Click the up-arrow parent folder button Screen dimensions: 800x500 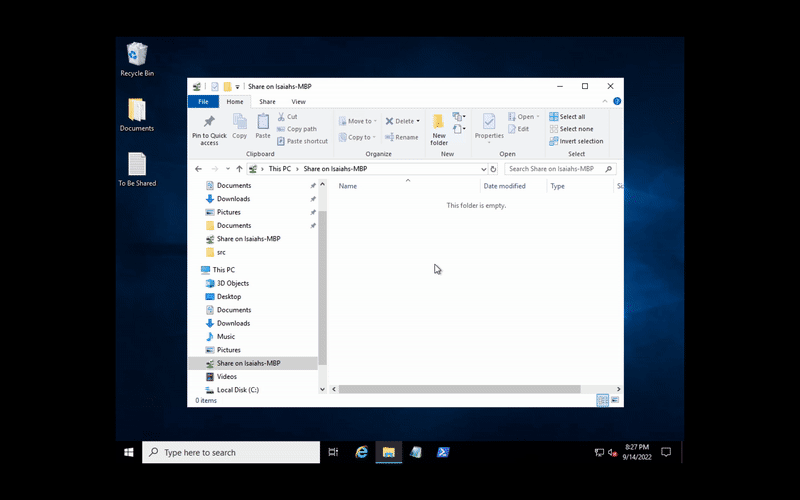[239, 169]
